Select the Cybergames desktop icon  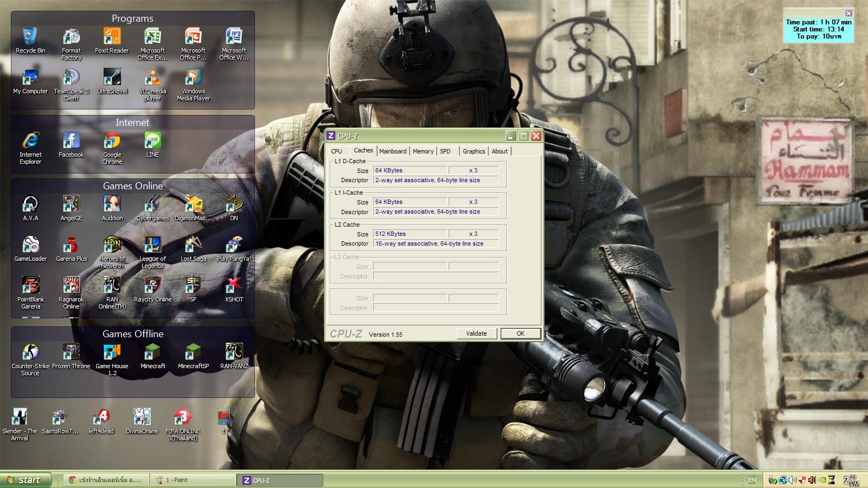tap(152, 208)
